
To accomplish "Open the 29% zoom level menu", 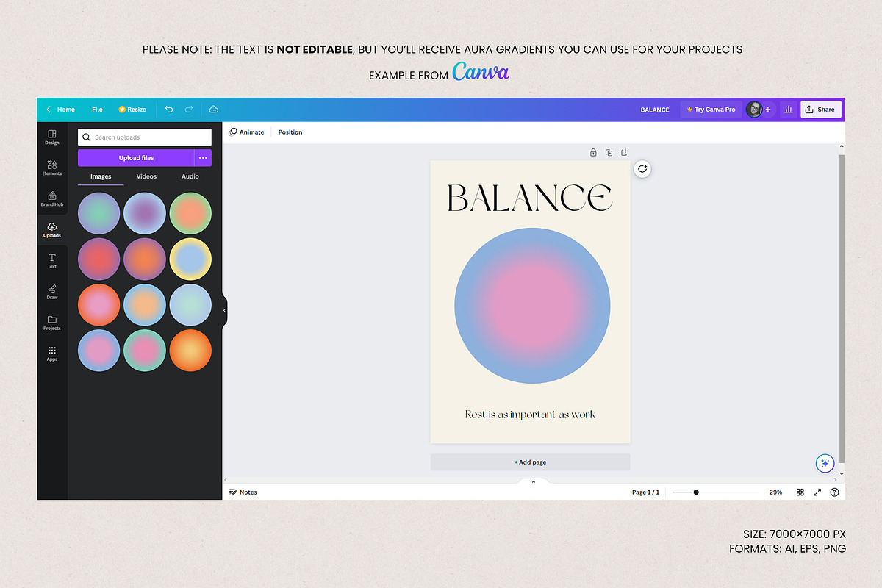I will click(775, 492).
